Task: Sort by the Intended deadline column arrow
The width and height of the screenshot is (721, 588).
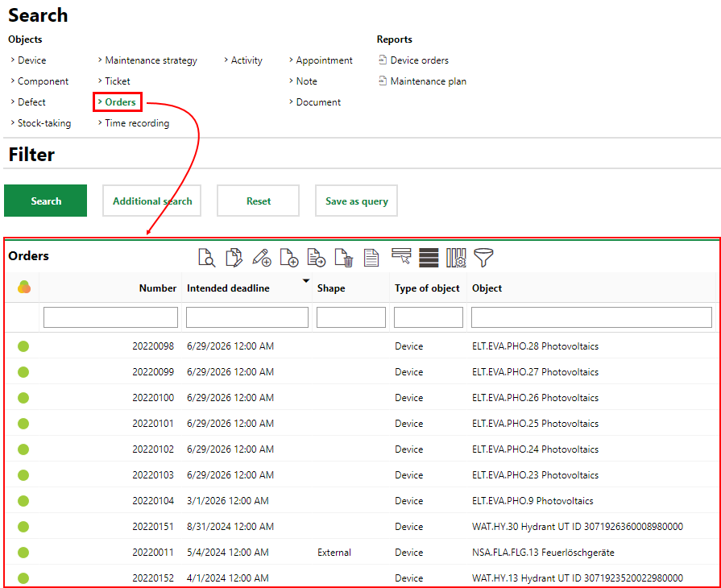Action: 305,281
